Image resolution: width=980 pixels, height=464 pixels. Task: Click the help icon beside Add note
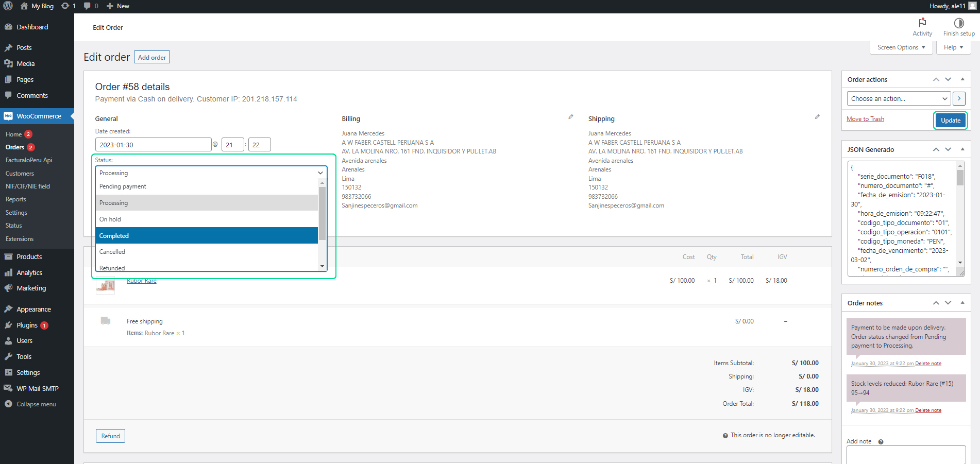click(881, 442)
